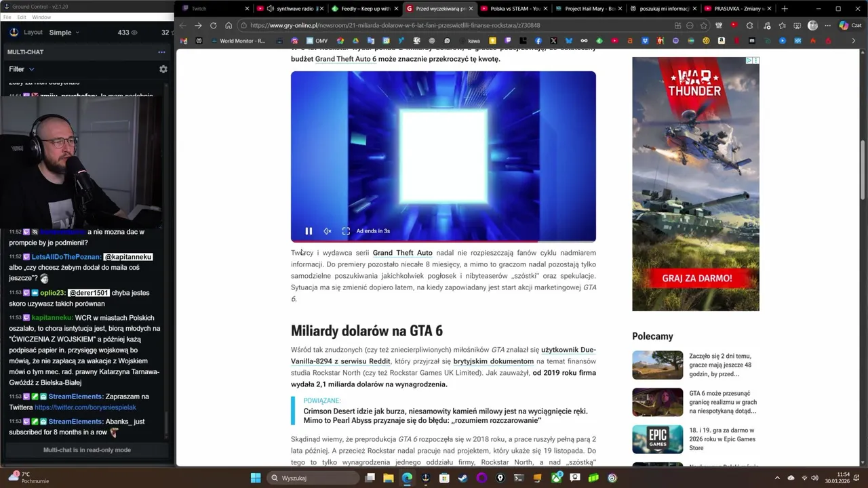The height and width of the screenshot is (488, 868).
Task: Click the @derer1501 mention in chat
Action: click(x=88, y=293)
